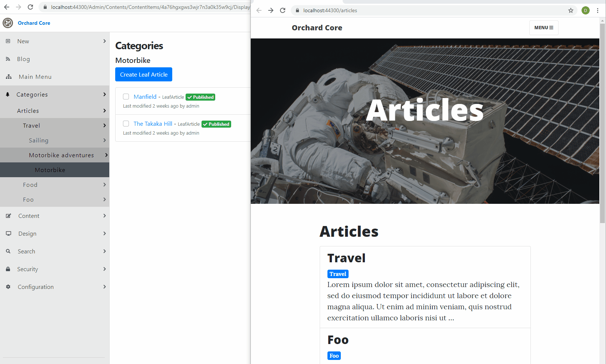Screen dimensions: 606x364
Task: Open the Blog menu item
Action: tap(54, 59)
